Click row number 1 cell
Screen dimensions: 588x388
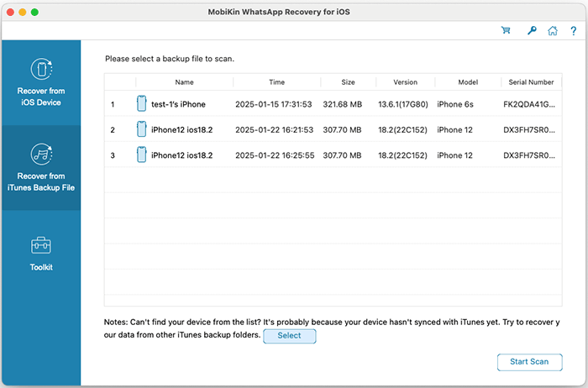click(x=113, y=104)
